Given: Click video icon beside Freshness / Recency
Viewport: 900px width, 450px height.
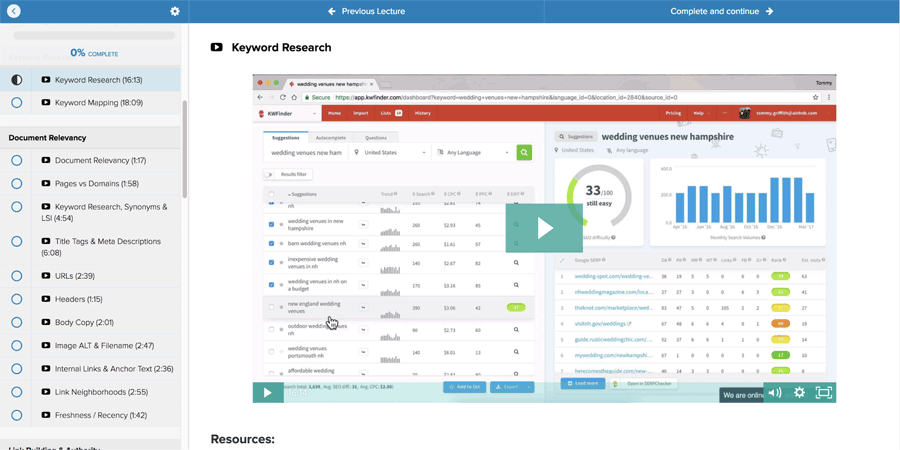Looking at the screenshot, I should coord(46,415).
